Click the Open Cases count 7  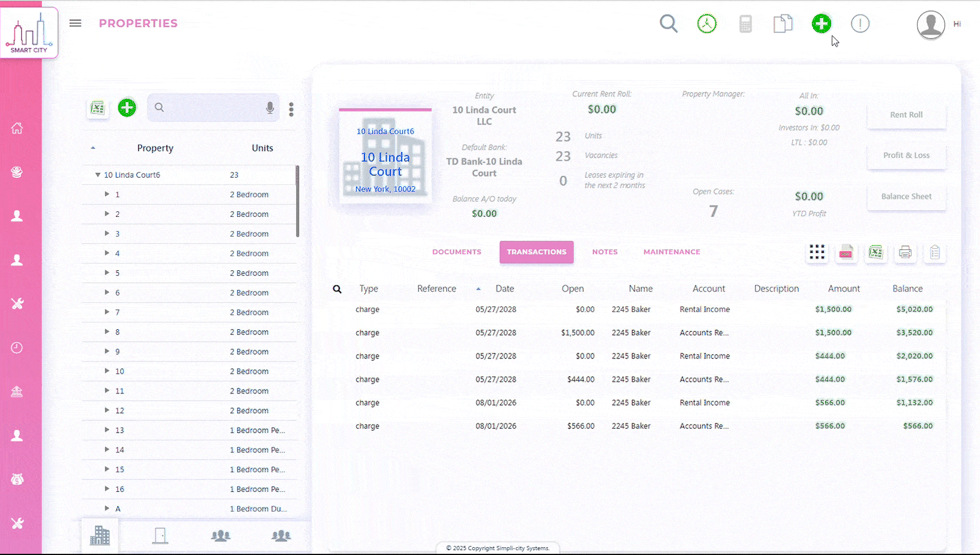pyautogui.click(x=713, y=211)
